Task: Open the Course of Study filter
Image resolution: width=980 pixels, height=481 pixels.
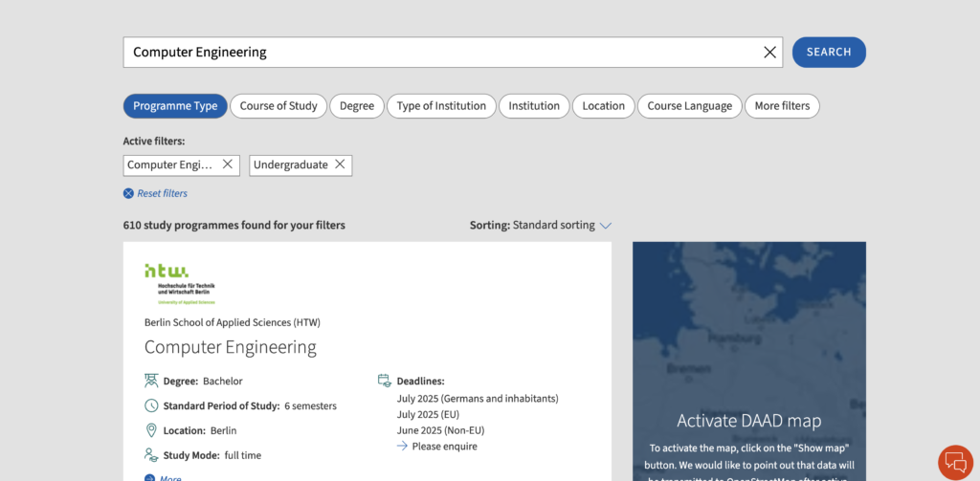Action: (278, 106)
